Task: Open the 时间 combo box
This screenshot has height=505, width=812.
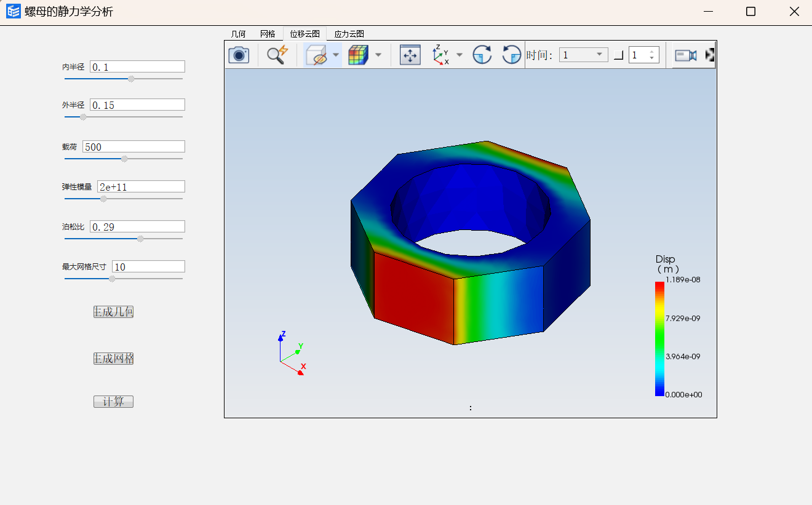Action: pos(583,55)
